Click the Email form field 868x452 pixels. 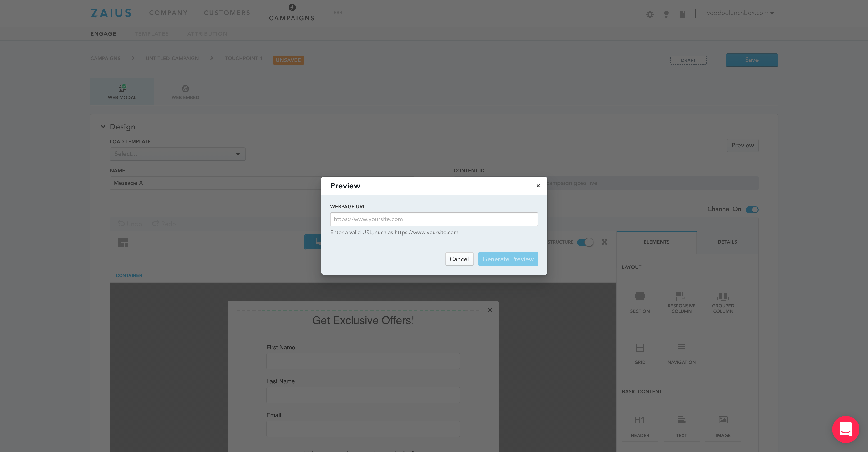point(363,429)
